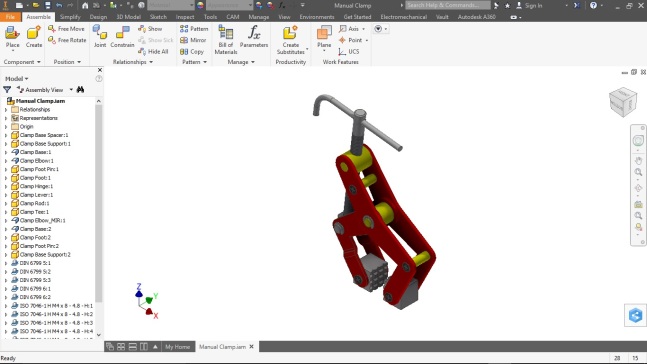This screenshot has height=364, width=647.
Task: Open the Relationships panel dropdown
Action: 133,62
